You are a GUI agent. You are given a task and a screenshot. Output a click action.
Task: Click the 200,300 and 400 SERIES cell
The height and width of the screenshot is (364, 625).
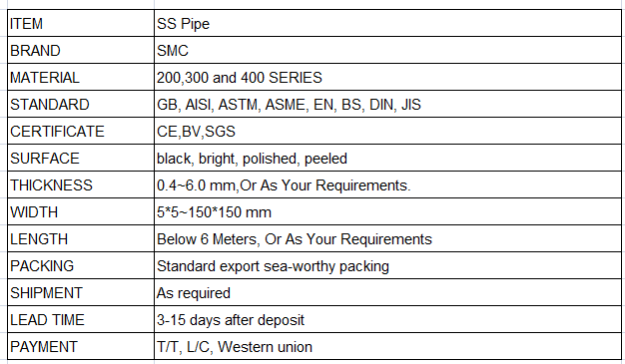[x=387, y=77]
